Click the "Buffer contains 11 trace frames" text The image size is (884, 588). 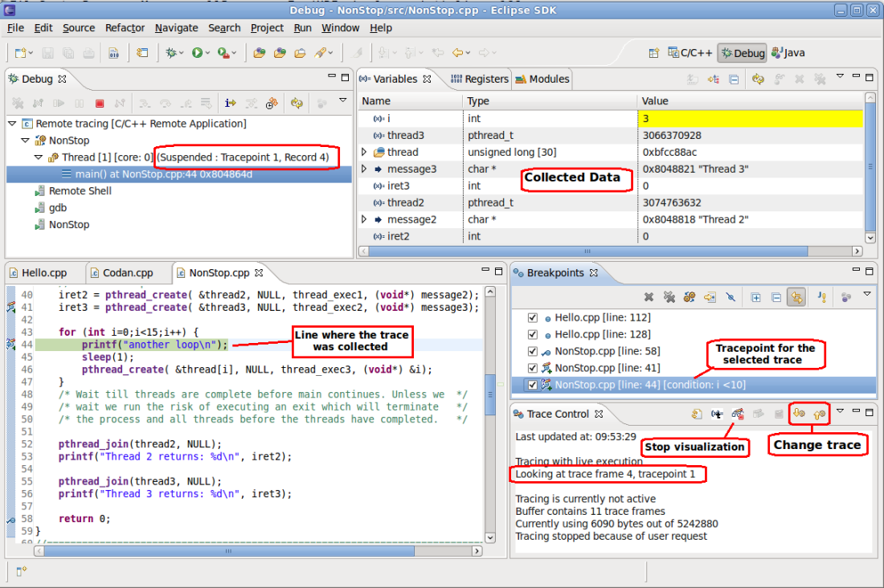pos(590,512)
